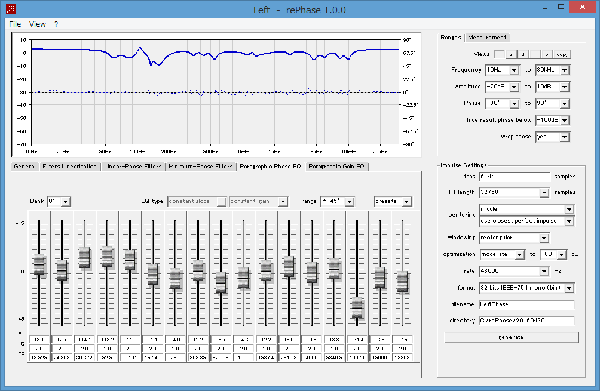Switch to the Linear-Phase Filters tab
The height and width of the screenshot is (391, 600).
(x=134, y=166)
